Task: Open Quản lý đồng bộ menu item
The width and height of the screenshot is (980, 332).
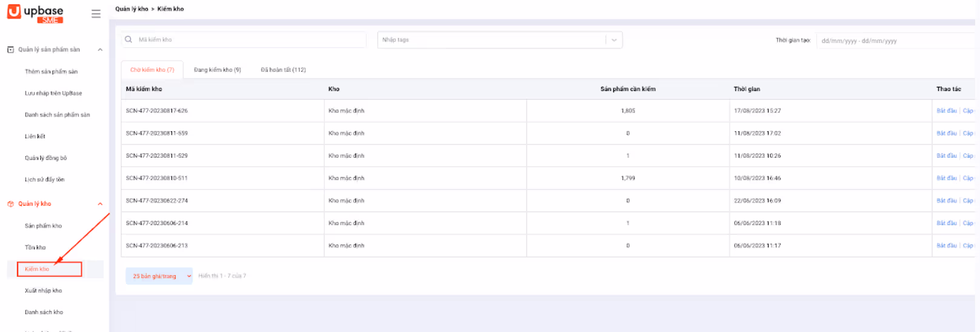Action: click(x=45, y=158)
